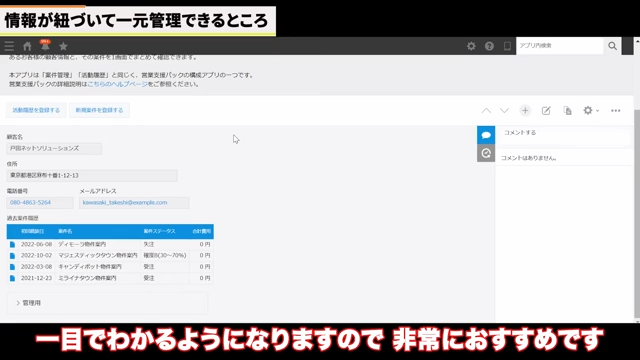The width and height of the screenshot is (640, 360).
Task: Click 新規案件を登録する button
Action: click(99, 110)
